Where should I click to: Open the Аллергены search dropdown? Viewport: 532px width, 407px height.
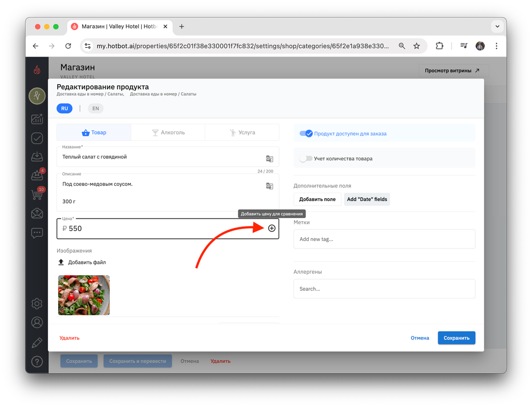point(384,289)
